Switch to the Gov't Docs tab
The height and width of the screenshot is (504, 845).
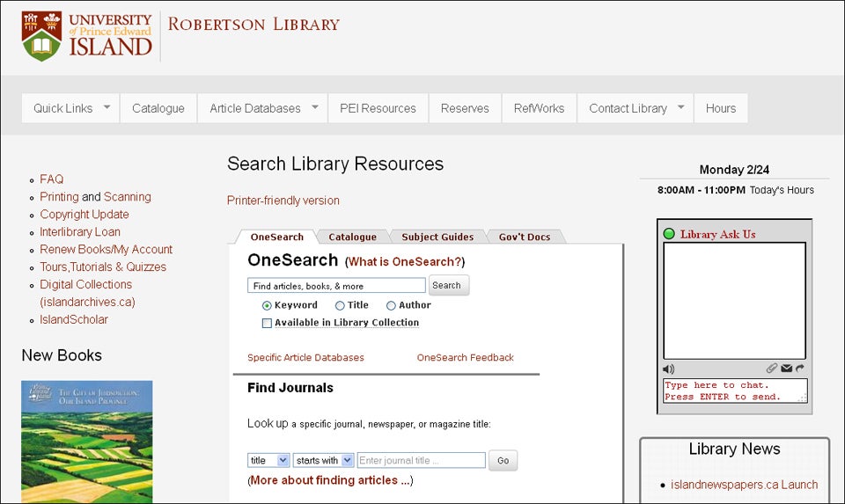pyautogui.click(x=524, y=237)
